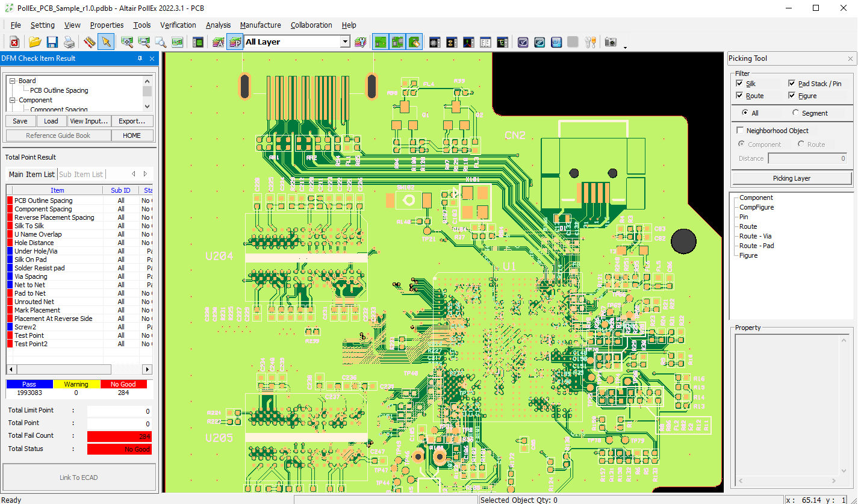Uncheck the Silk filter checkbox

(740, 84)
